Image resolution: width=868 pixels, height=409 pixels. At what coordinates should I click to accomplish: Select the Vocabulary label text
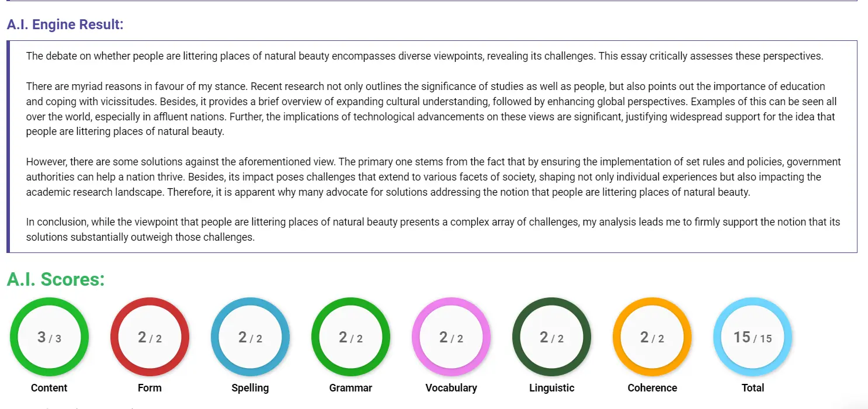click(451, 387)
